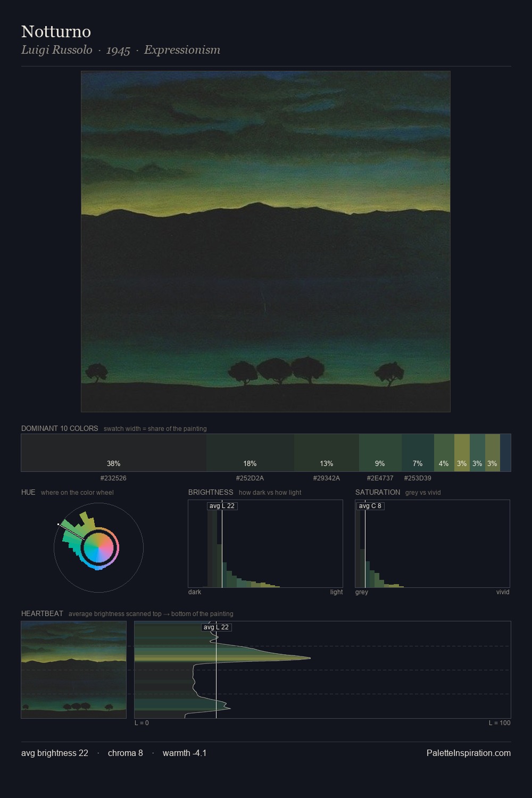Click the 'light' brightness axis label
The image size is (532, 798).
pyautogui.click(x=336, y=592)
